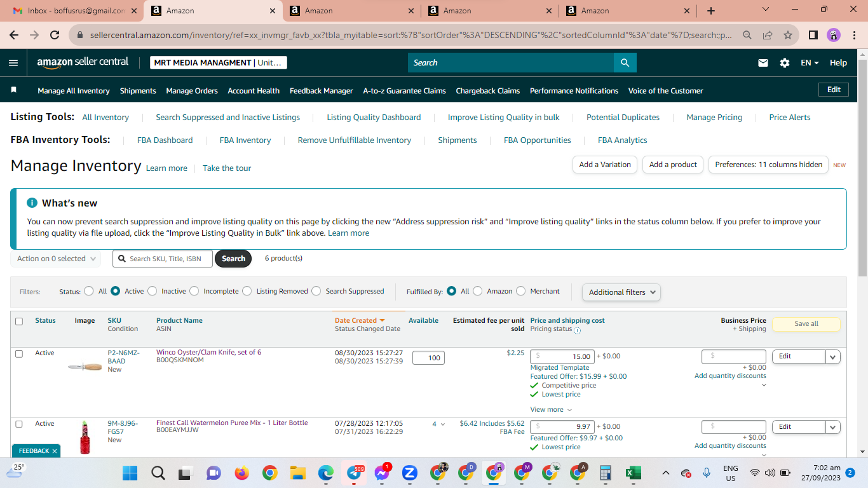The image size is (868, 488).
Task: Toggle the Chrome side panel icon
Action: 813,35
